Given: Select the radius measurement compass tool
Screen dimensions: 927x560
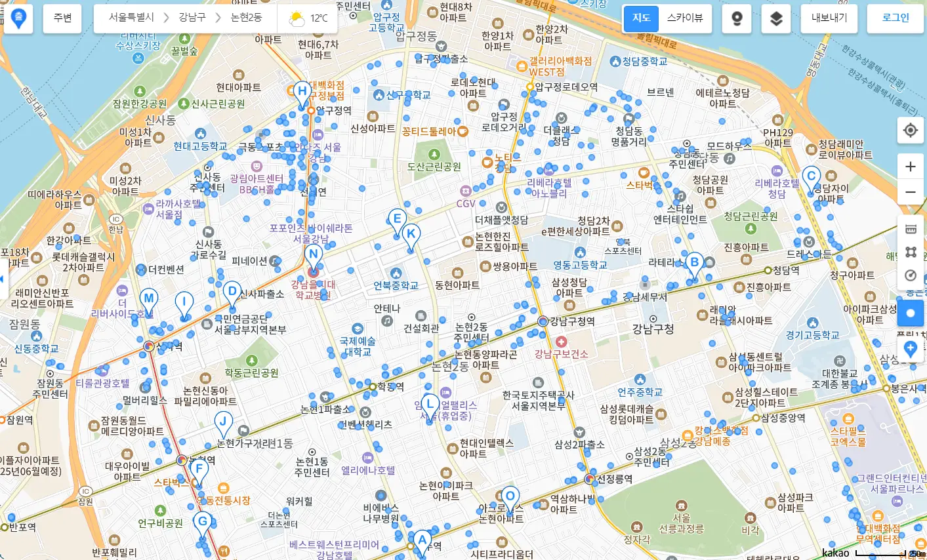Looking at the screenshot, I should click(x=910, y=275).
